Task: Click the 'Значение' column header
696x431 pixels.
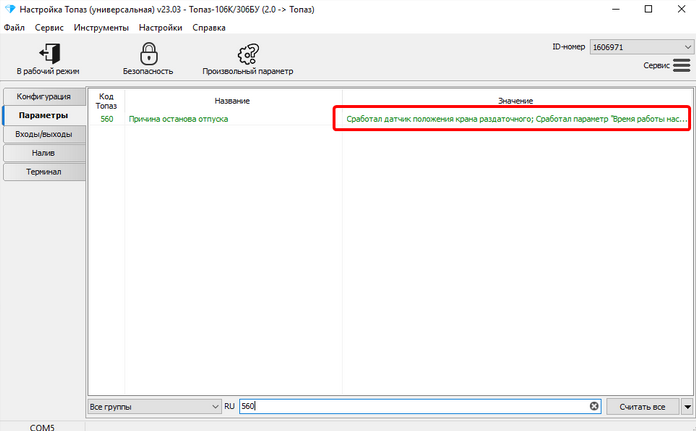Action: tap(515, 101)
